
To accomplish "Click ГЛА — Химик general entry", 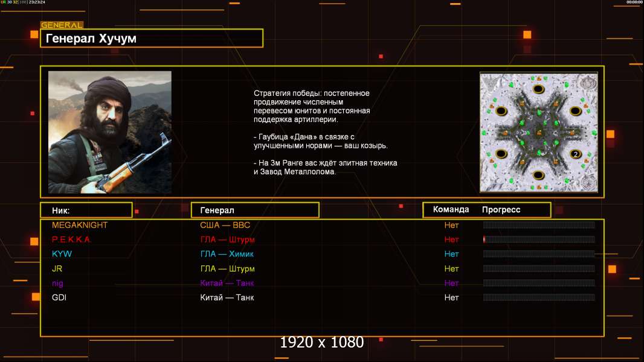I will (x=227, y=254).
